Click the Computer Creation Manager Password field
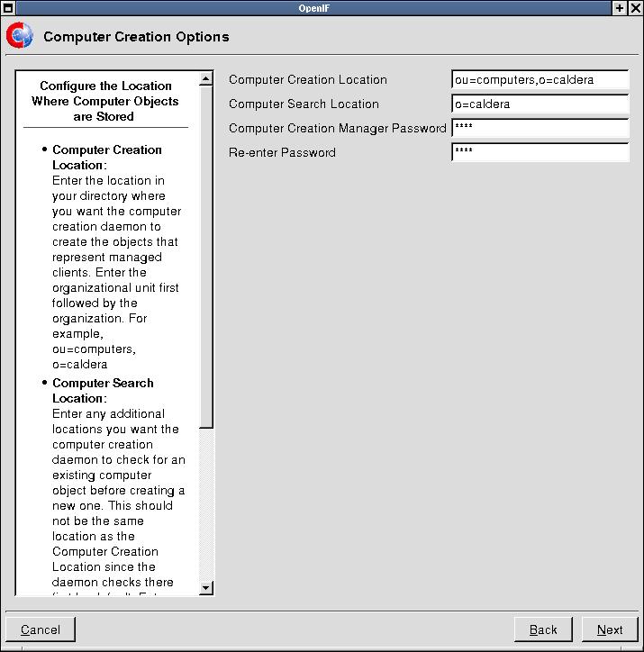This screenshot has height=652, width=644. (540, 128)
